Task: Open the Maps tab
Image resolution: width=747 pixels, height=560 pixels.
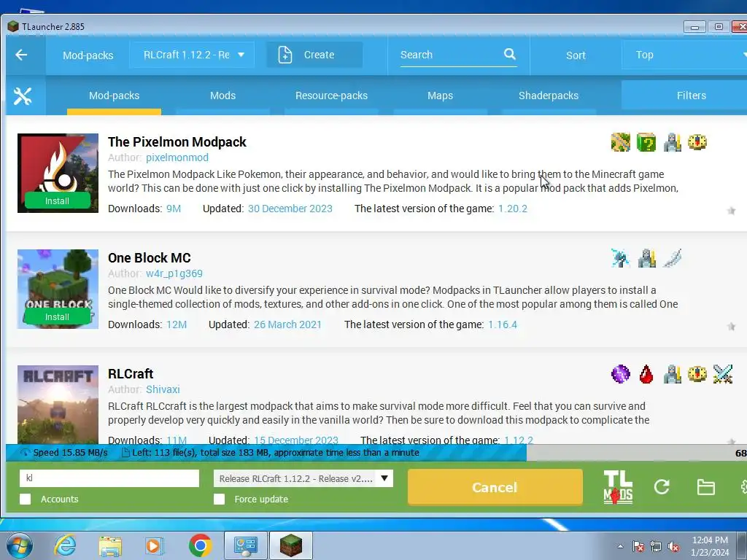Action: point(440,96)
